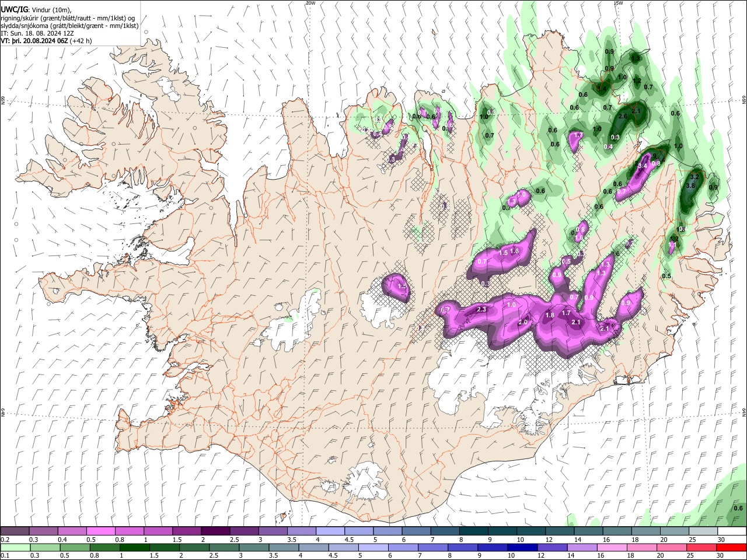This screenshot has height=560, width=747.
Task: Select the dark teal 8–9 swatch in the upper legend row
Action: coord(473,531)
